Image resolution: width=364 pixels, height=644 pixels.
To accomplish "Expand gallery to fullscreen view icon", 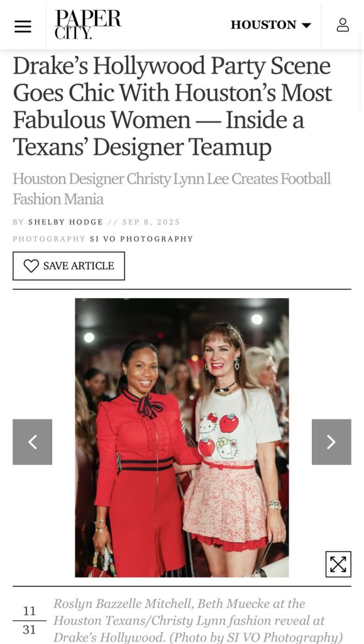I will click(338, 564).
